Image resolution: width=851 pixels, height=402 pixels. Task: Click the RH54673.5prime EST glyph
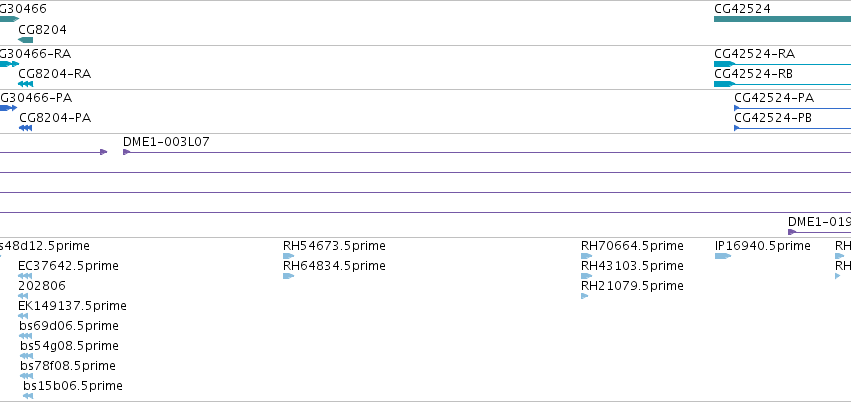click(289, 256)
